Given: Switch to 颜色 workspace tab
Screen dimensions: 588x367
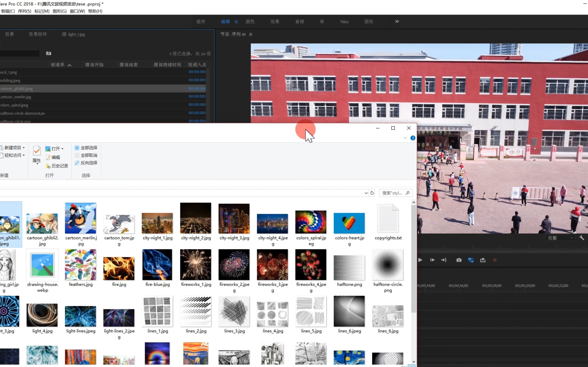Looking at the screenshot, I should pos(250,22).
